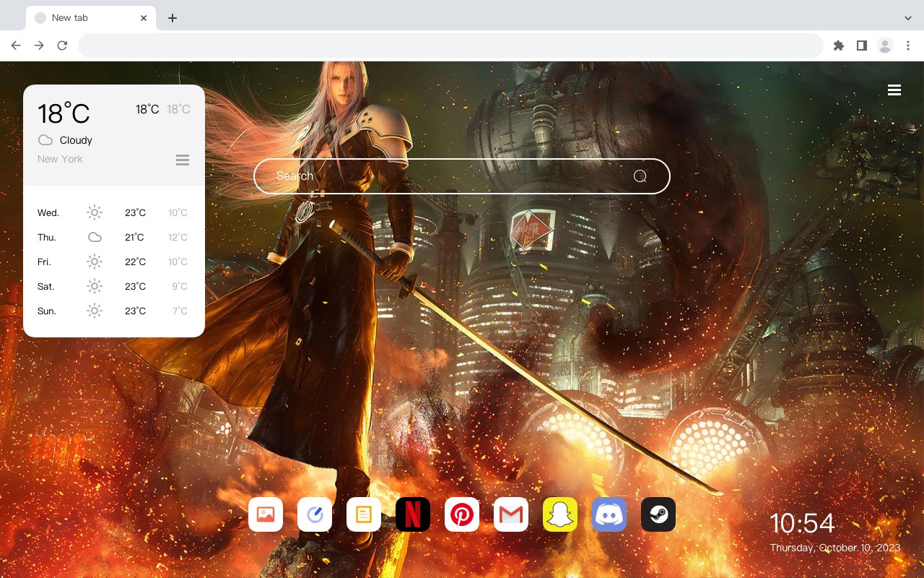
Task: Click Friday's 22°C high temperature
Action: click(135, 262)
